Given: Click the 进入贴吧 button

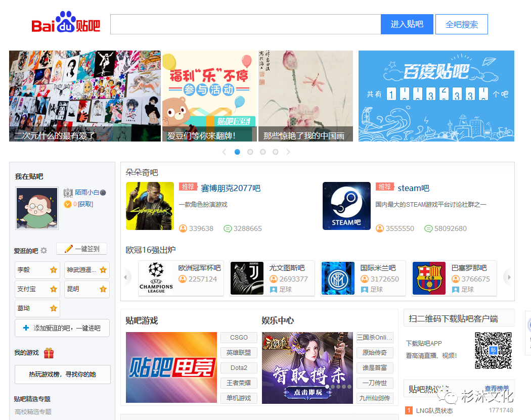Looking at the screenshot, I should pyautogui.click(x=407, y=24).
